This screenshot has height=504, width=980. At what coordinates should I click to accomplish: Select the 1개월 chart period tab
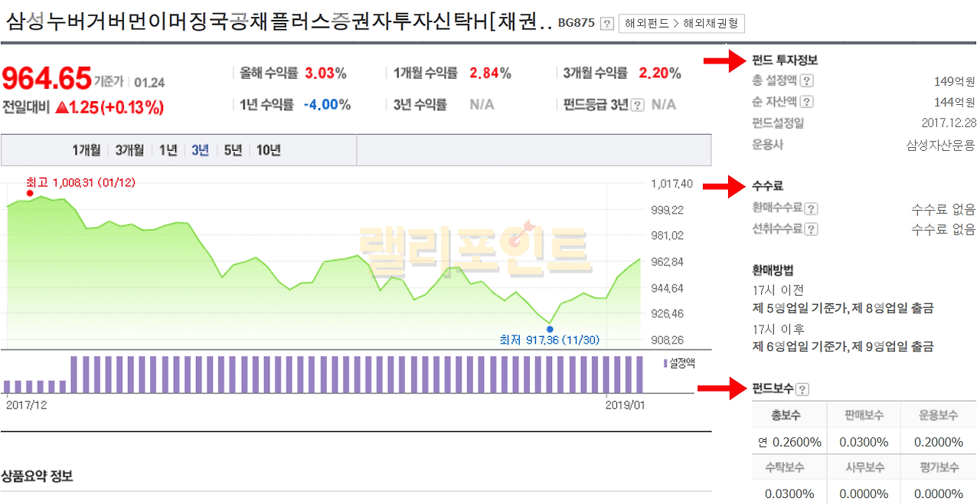86,150
